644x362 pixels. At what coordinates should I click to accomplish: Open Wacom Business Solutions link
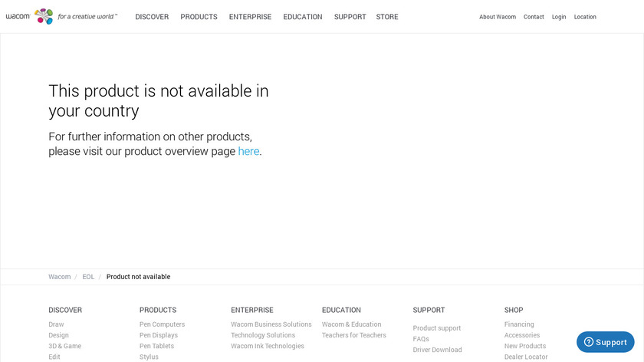click(271, 324)
